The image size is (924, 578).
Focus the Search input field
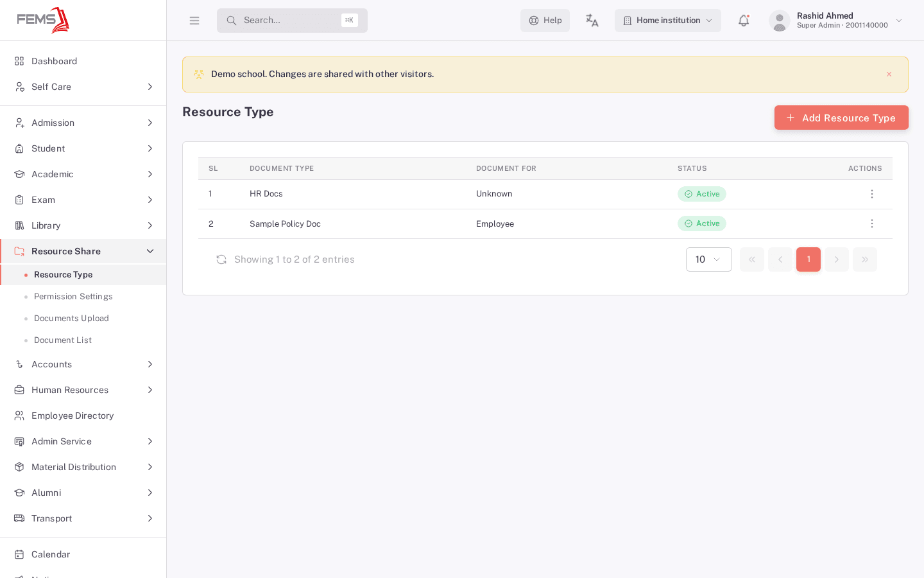[x=292, y=21]
